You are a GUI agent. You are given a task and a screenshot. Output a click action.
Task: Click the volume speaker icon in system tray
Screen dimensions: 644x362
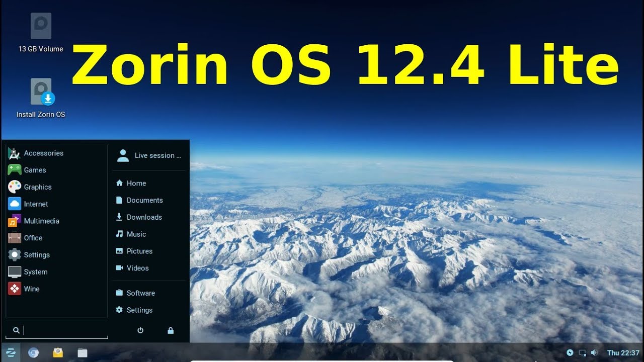(x=594, y=353)
